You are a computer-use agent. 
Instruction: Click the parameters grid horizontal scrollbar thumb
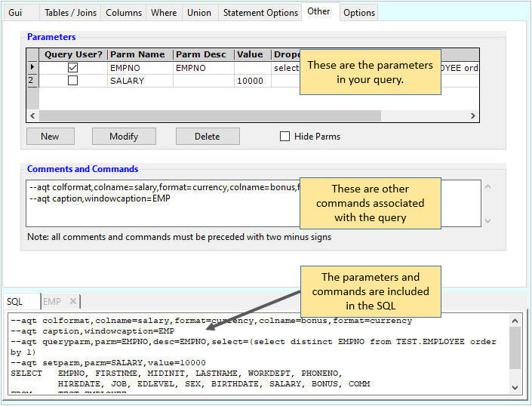[x=210, y=115]
